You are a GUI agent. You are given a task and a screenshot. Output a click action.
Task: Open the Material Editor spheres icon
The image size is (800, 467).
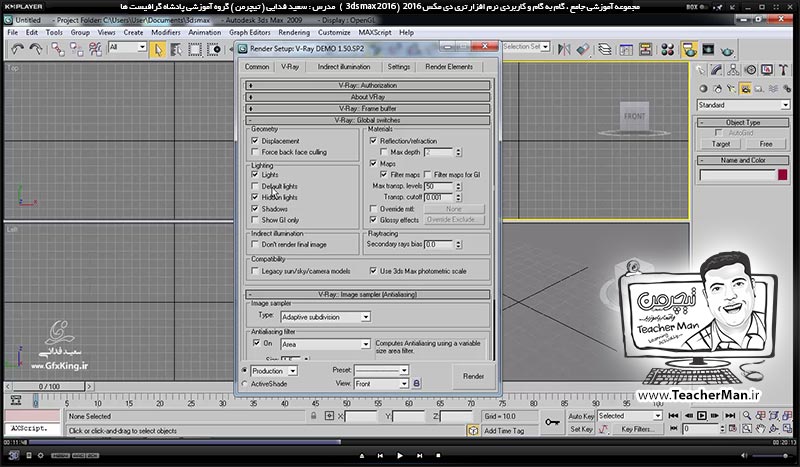[667, 49]
